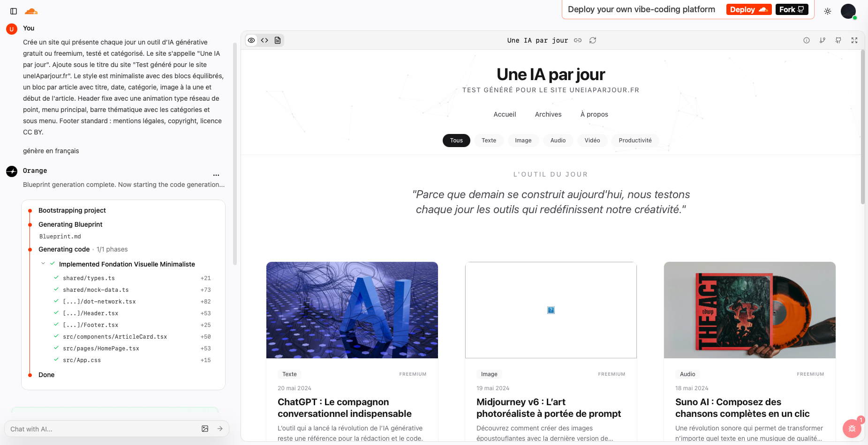Open Archives in the site menu
Viewport: 868px width, 445px height.
pyautogui.click(x=548, y=114)
